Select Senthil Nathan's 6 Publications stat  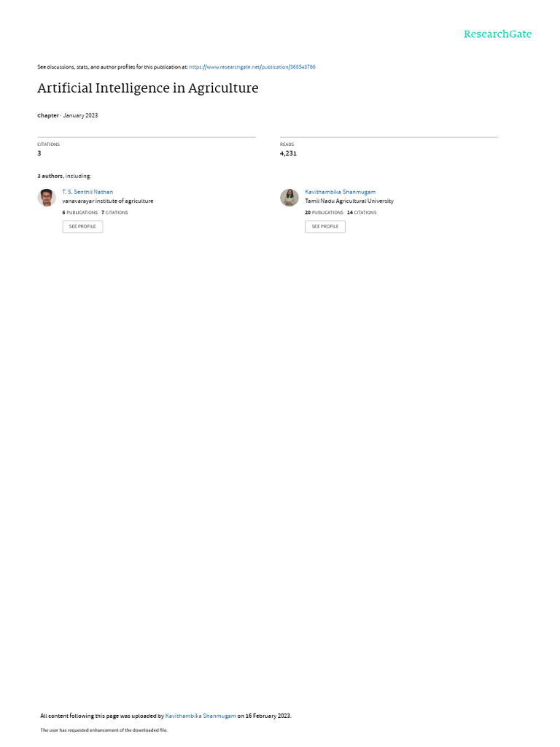(x=80, y=212)
